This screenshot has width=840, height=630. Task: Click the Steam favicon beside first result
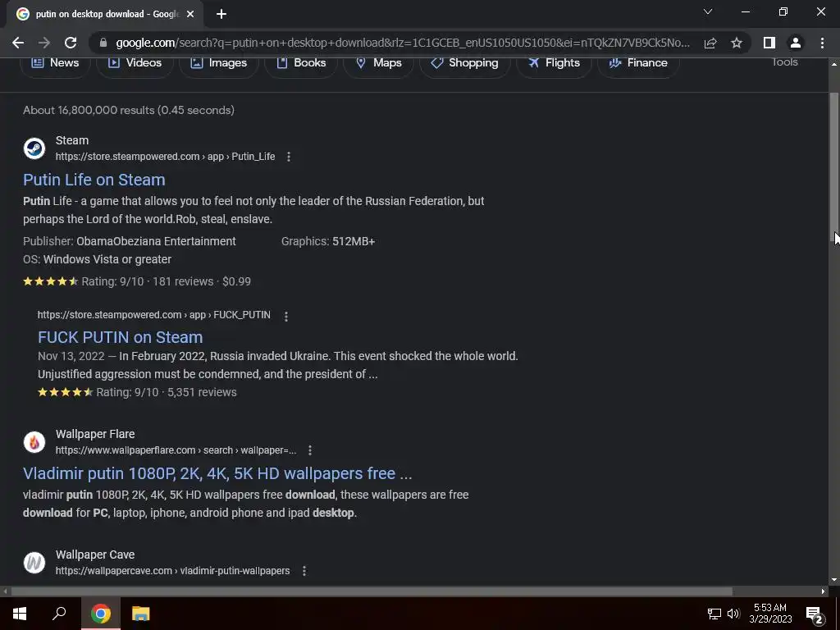click(x=34, y=148)
